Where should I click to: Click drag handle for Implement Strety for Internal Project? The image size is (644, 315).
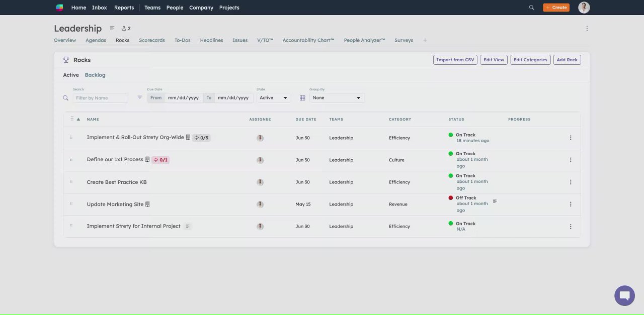point(71,226)
